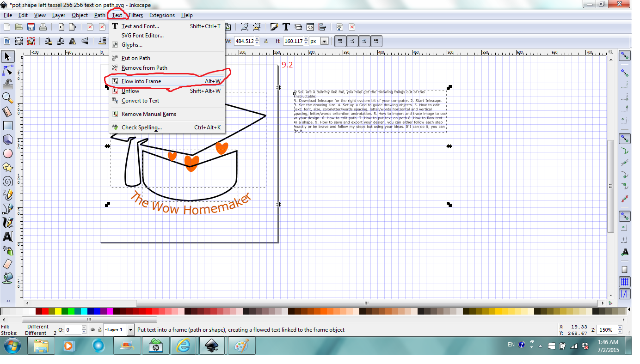Select the Paint bucket fill tool
Viewport: 640px width, 364px height.
(x=8, y=278)
